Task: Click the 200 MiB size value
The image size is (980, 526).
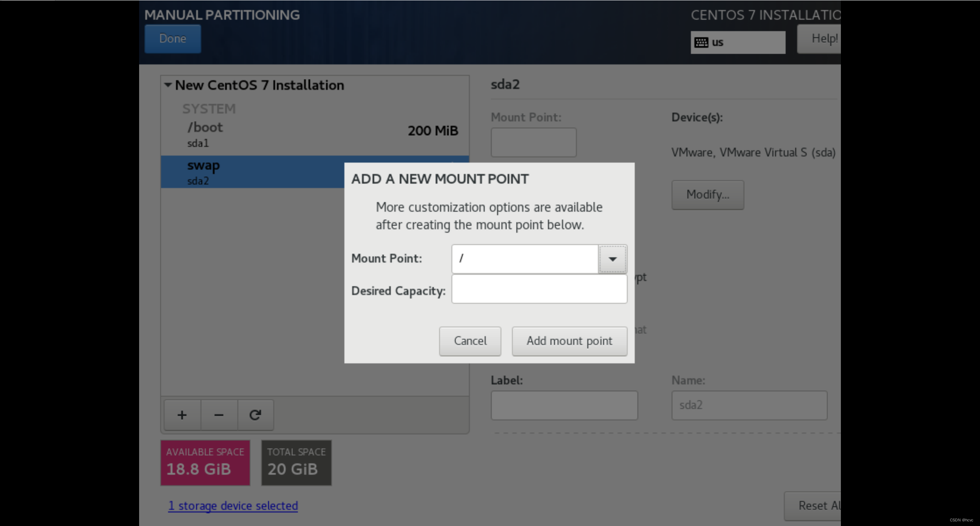Action: [x=433, y=131]
